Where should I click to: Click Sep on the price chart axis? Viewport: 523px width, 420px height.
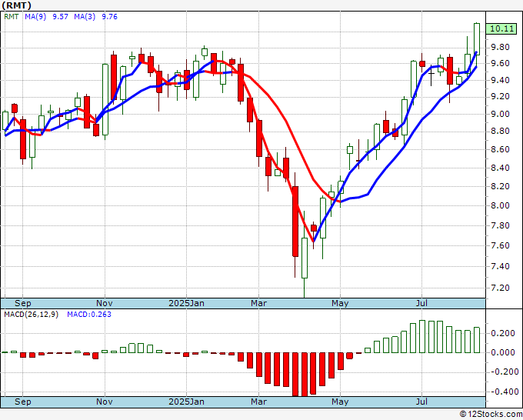[x=22, y=303]
